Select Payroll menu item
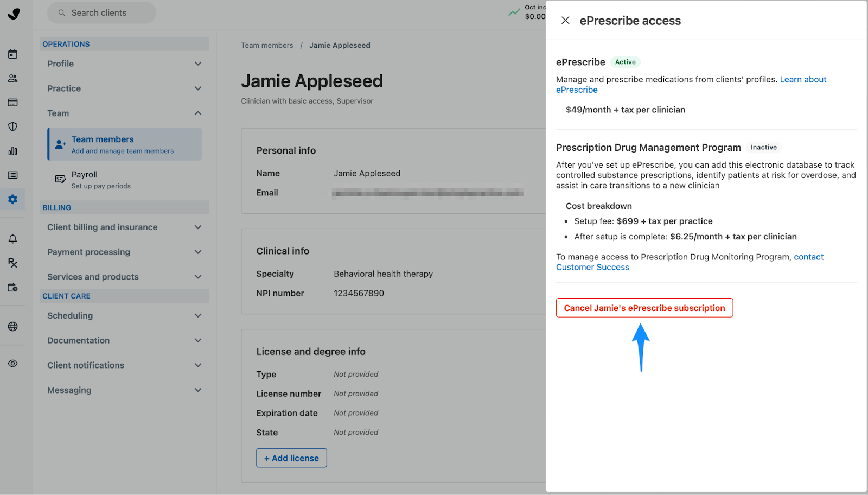Screen dimensions: 868x495 point(124,180)
